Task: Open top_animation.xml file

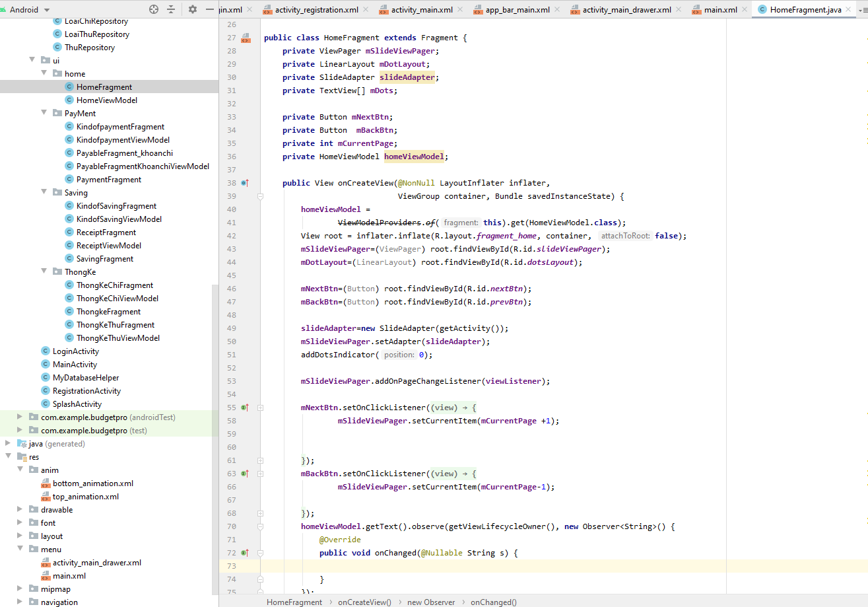Action: coord(86,496)
